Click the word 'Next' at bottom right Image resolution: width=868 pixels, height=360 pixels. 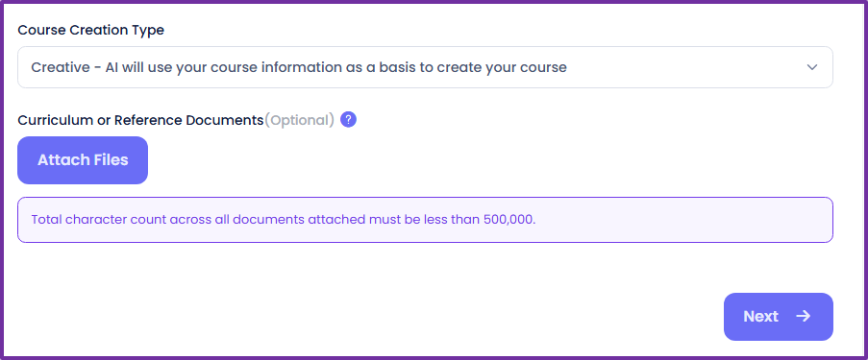(761, 316)
